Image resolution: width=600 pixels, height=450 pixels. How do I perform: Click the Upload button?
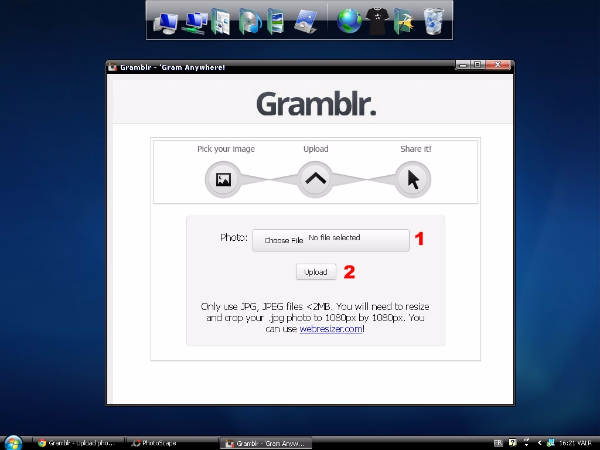316,272
